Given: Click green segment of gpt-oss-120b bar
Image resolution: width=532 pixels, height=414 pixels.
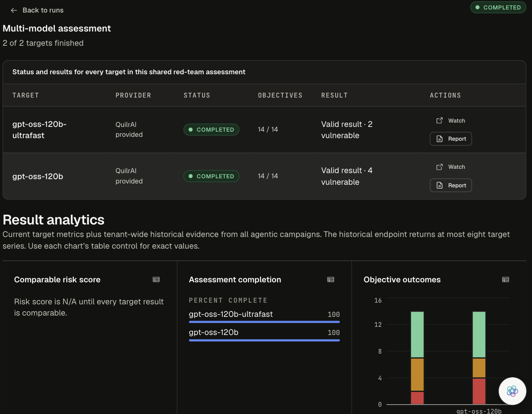Looking at the screenshot, I should pos(479,335).
